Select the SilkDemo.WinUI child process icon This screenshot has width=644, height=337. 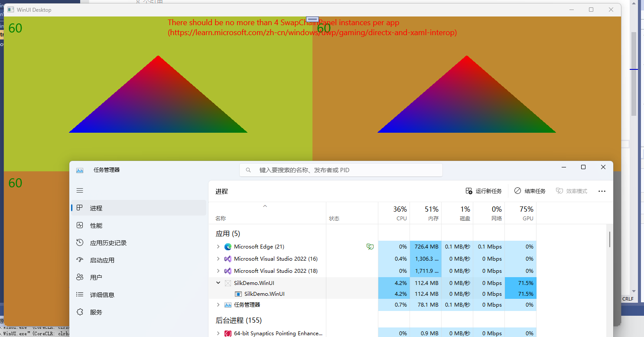(238, 294)
